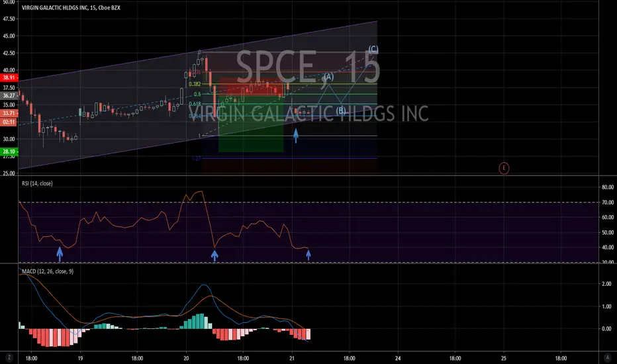Click the 0.5 Fibonacci level label
This screenshot has height=364, width=617.
(197, 94)
